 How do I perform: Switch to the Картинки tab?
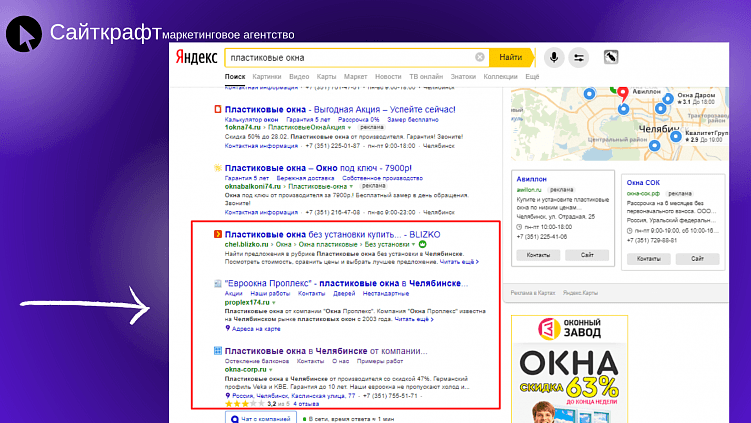tap(267, 77)
